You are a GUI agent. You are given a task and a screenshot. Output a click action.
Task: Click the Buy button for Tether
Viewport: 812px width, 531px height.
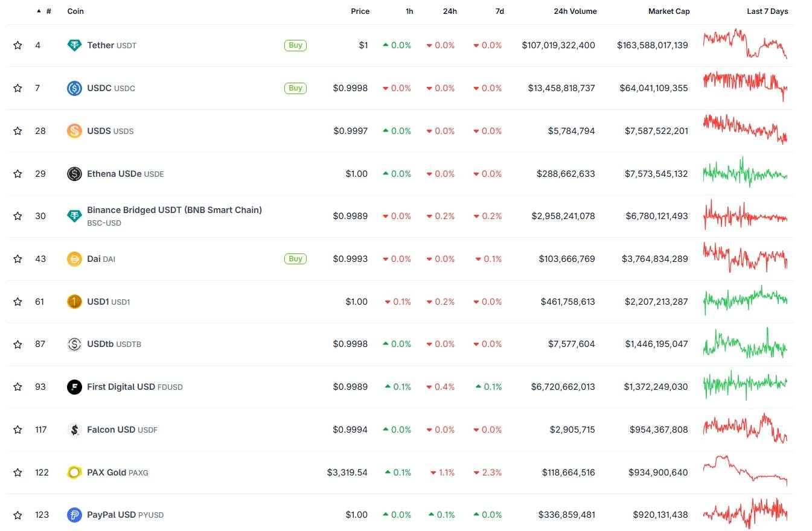click(x=295, y=45)
